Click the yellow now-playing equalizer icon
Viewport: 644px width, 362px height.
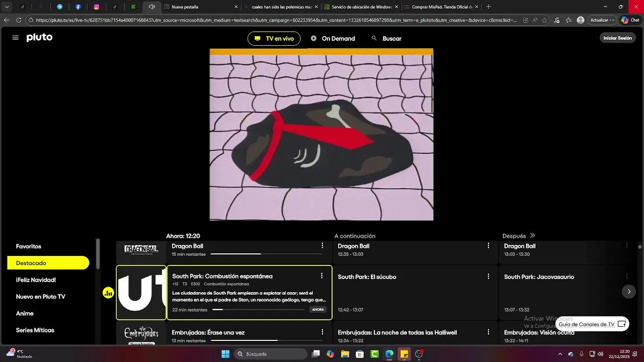point(108,293)
